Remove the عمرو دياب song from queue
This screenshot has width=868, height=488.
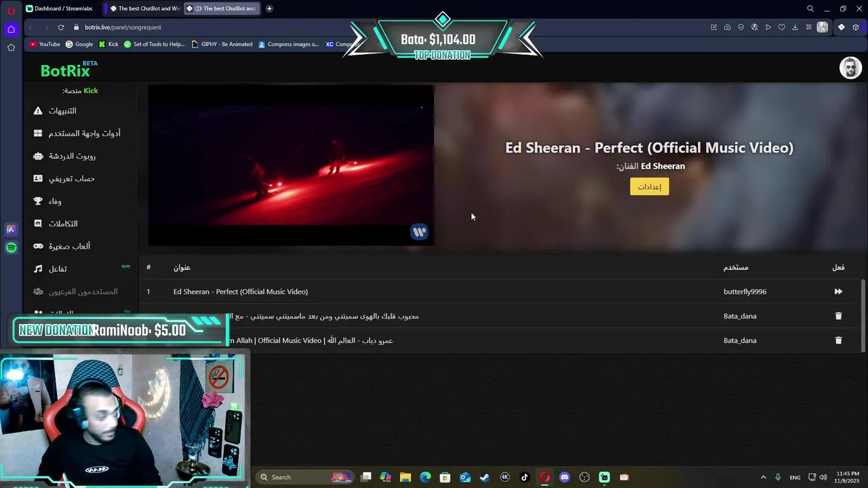tap(838, 340)
